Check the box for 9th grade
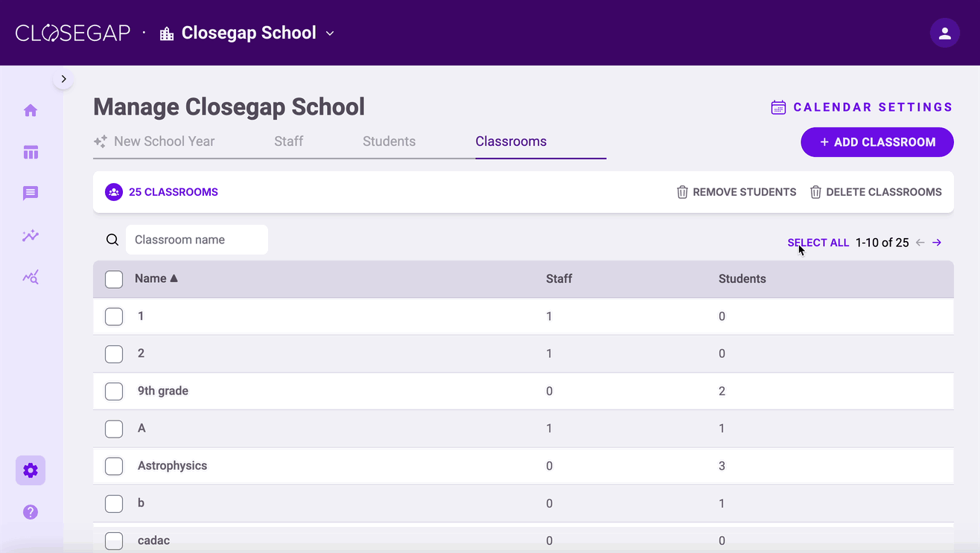980x553 pixels. pos(114,391)
